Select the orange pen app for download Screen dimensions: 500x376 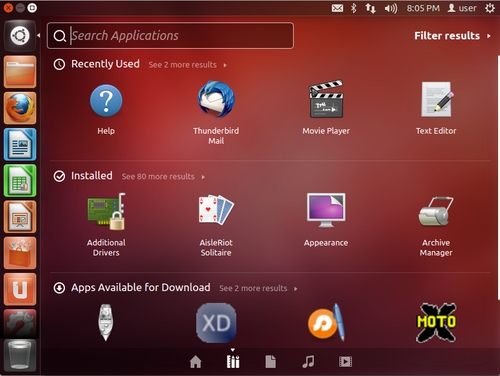326,322
